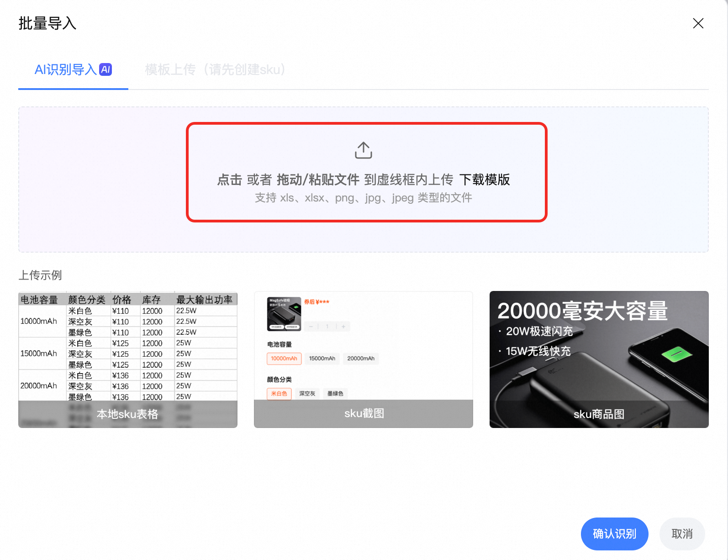Click the upload arrow icon
The height and width of the screenshot is (560, 728).
coord(364,150)
